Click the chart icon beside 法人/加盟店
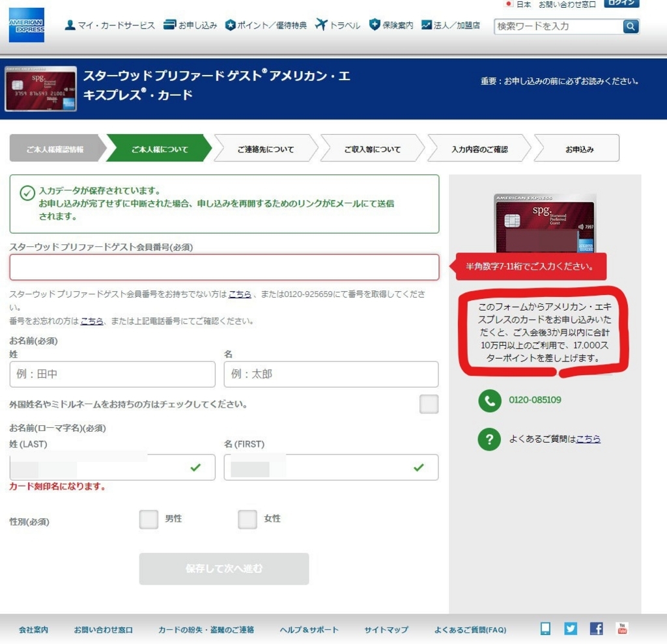The height and width of the screenshot is (644, 667). [x=426, y=25]
